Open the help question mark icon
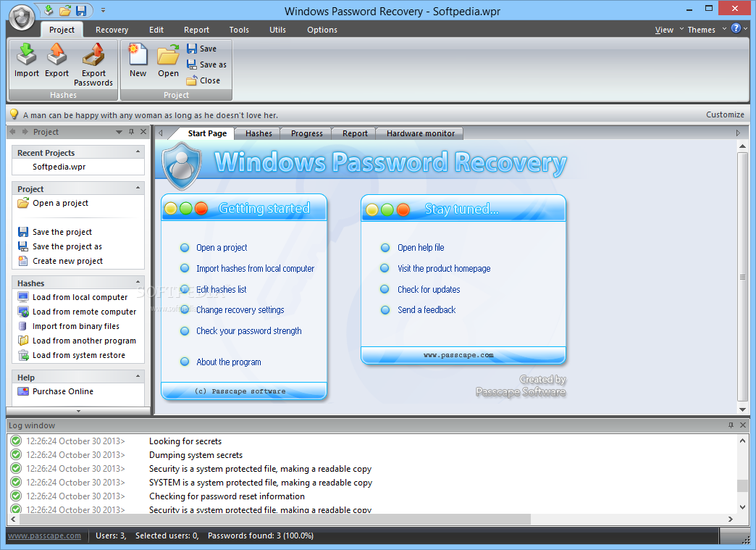 [x=736, y=28]
